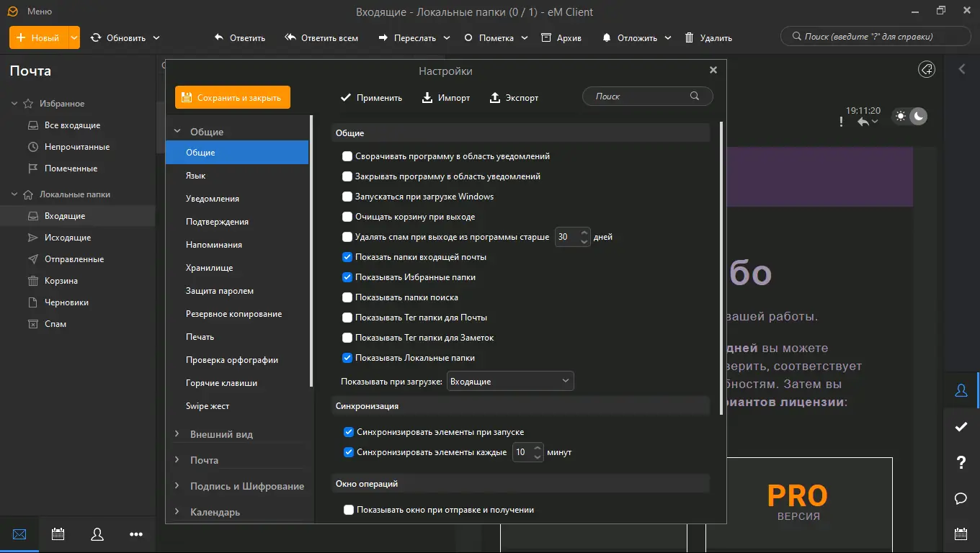Toggle the dark/light theme switch
This screenshot has width=980, height=553.
pos(909,116)
